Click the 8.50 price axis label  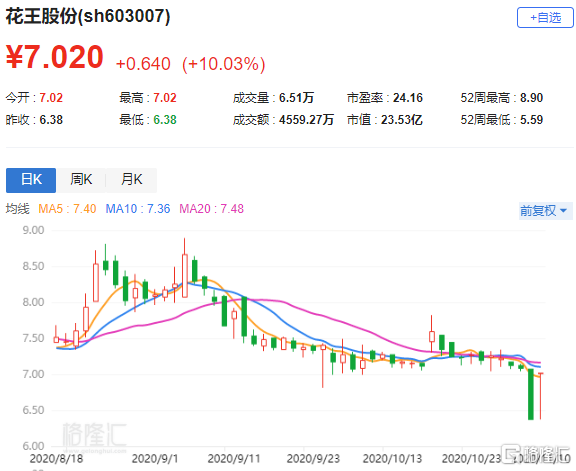pos(33,266)
